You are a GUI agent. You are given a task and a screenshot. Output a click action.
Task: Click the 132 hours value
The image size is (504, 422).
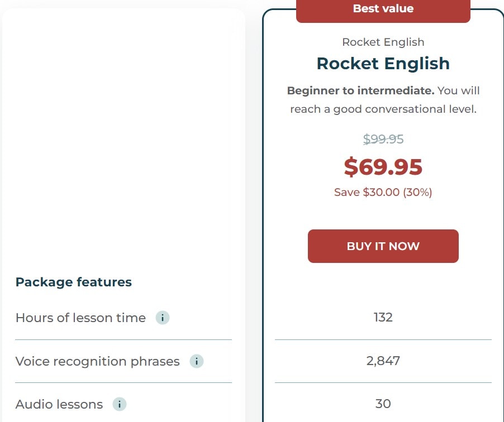coord(383,318)
